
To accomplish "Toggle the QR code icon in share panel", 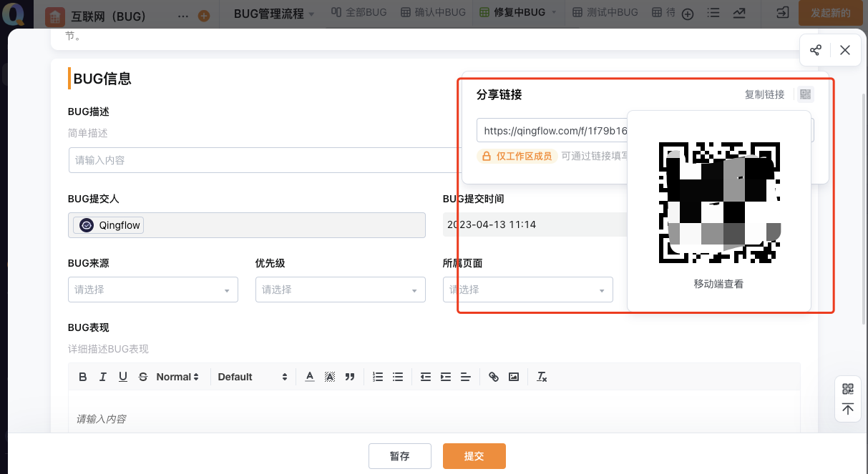I will point(805,94).
